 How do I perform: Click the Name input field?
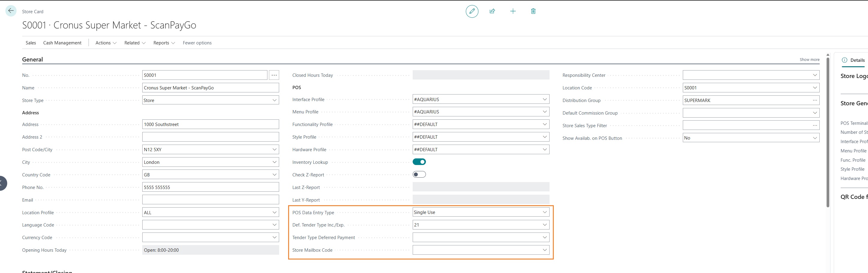pos(211,88)
